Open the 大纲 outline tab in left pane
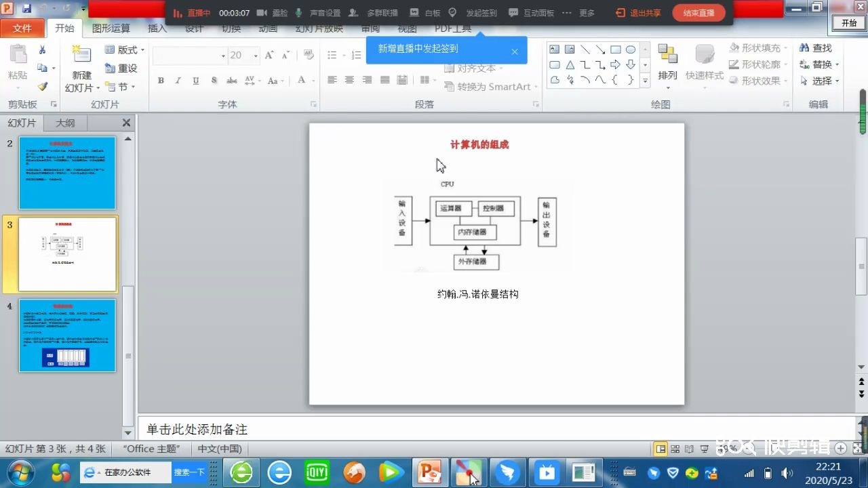The image size is (868, 488). (x=65, y=123)
